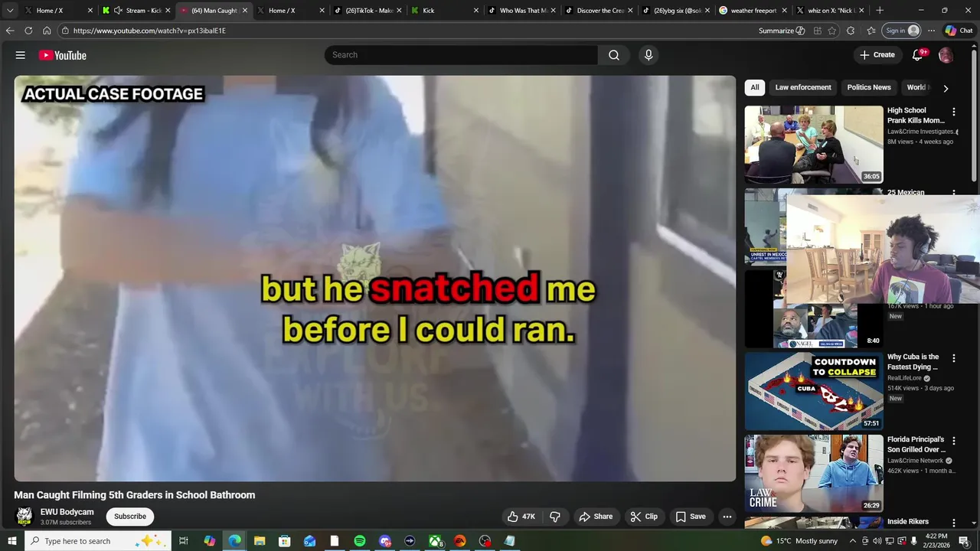This screenshot has height=551, width=980.
Task: Select the Law enforcement filter chip
Action: coord(803,87)
